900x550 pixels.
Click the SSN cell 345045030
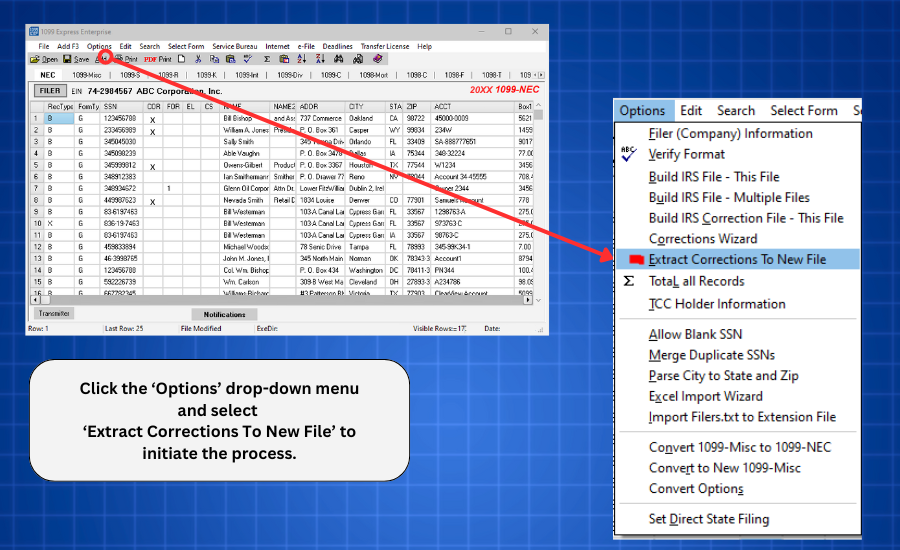(x=119, y=142)
